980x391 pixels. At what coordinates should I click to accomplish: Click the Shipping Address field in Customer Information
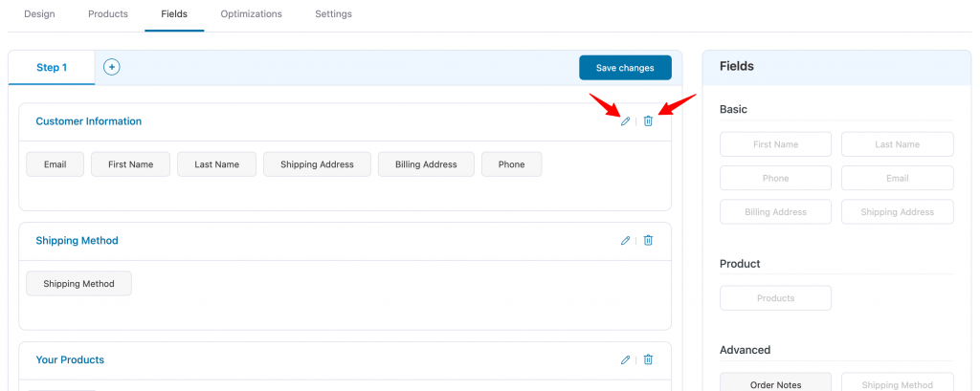pyautogui.click(x=317, y=164)
